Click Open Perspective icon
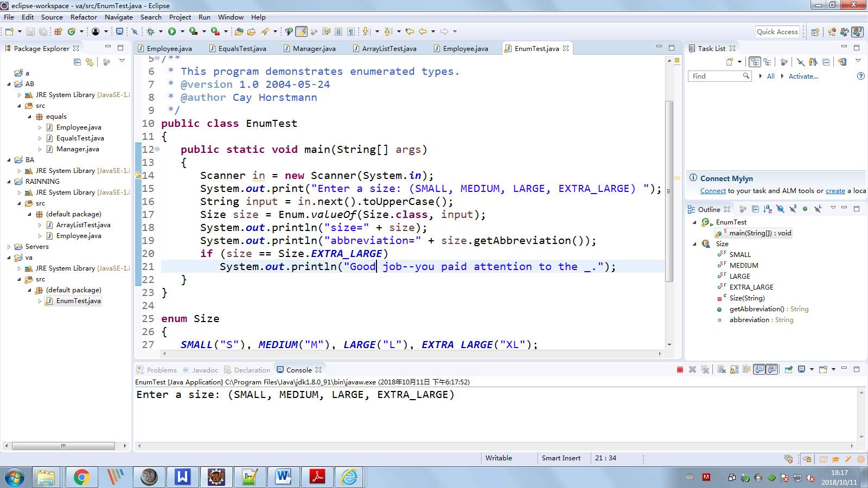The image size is (868, 488). tap(815, 31)
